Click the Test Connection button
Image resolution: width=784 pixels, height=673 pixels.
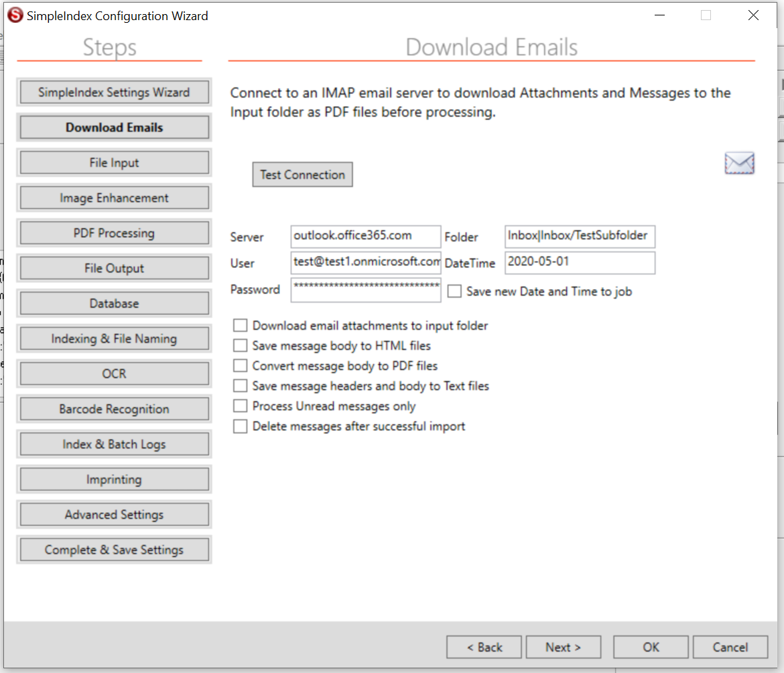pos(302,174)
